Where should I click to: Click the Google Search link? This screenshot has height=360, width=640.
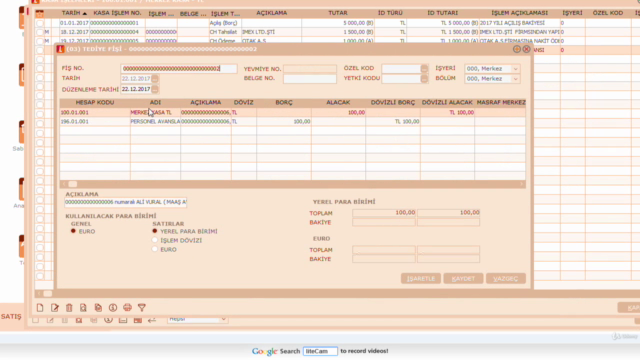click(276, 351)
